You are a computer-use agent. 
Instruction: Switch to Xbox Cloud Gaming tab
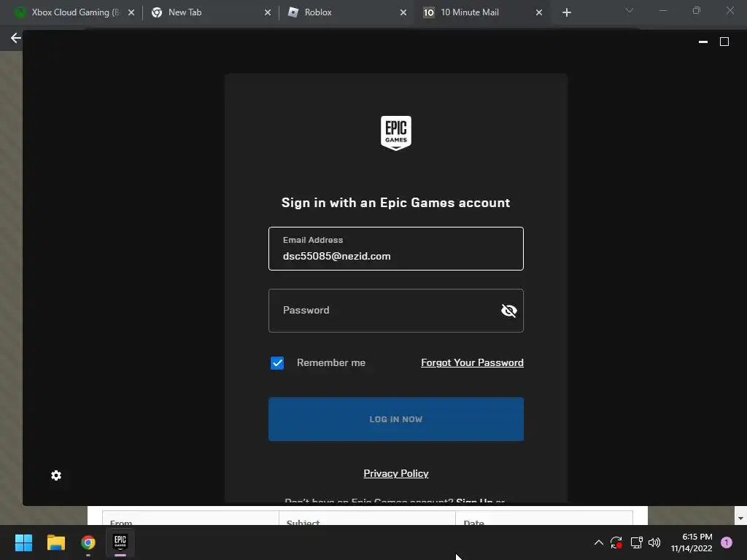point(74,12)
